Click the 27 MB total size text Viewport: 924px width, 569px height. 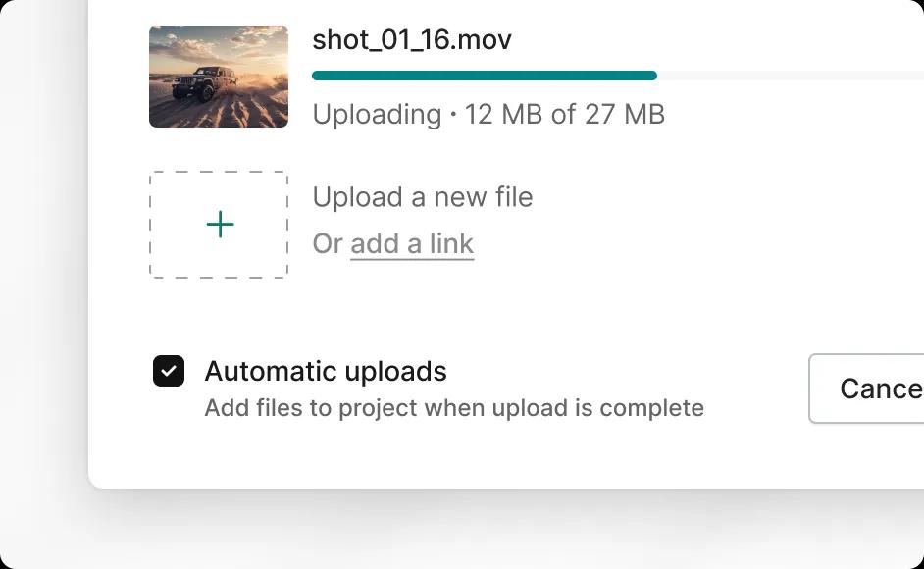(x=625, y=115)
